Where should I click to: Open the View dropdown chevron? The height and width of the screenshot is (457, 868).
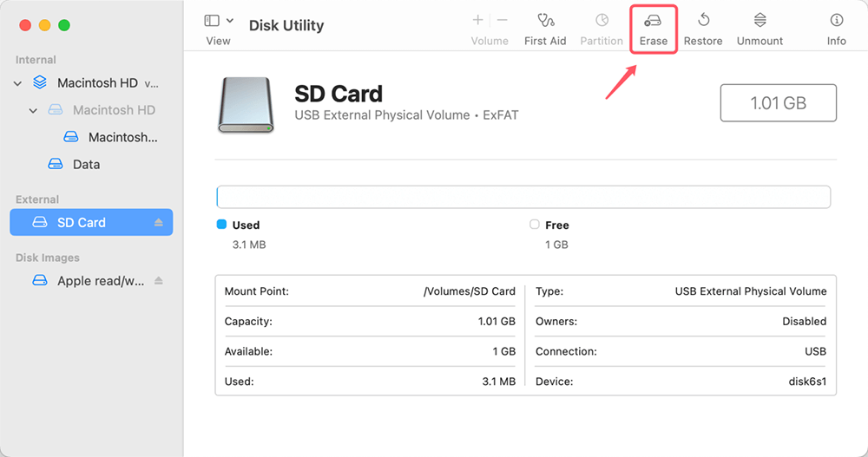230,21
